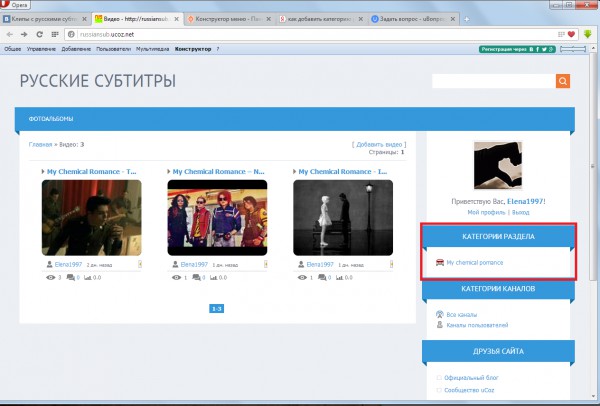The width and height of the screenshot is (600, 406).
Task: Open the 'Мой профиль' link
Action: point(486,212)
